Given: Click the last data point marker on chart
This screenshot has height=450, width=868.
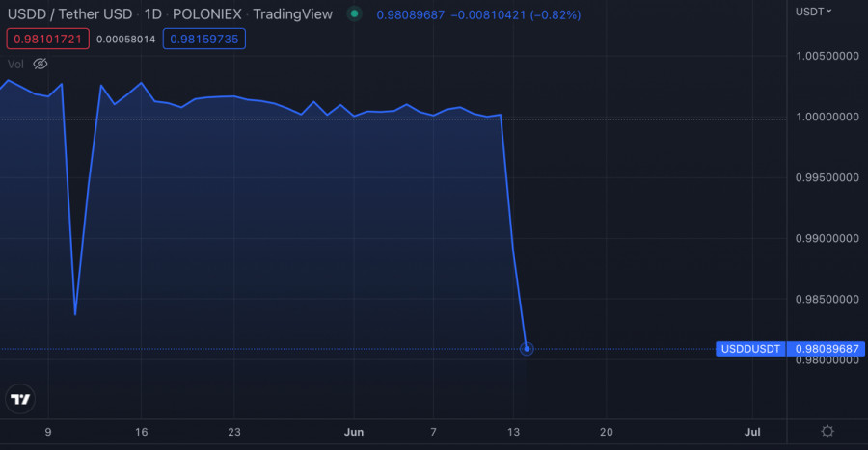Looking at the screenshot, I should click(527, 348).
